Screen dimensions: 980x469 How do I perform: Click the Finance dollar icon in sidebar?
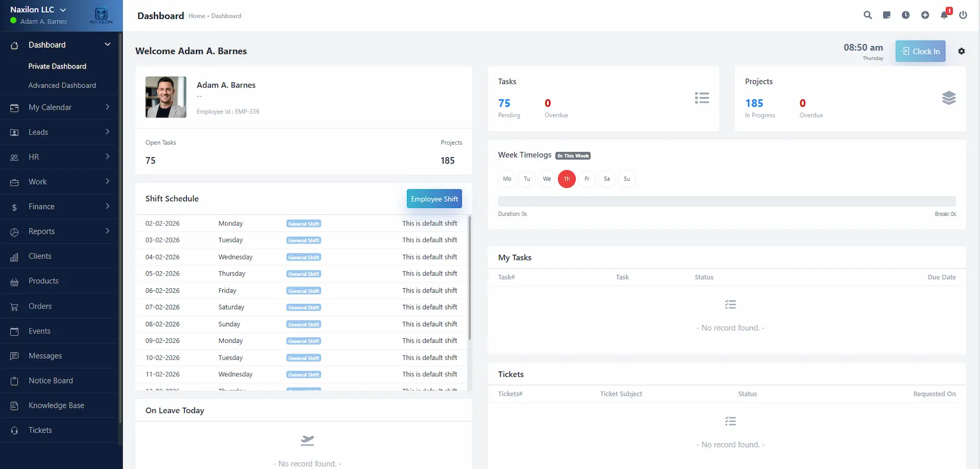14,207
